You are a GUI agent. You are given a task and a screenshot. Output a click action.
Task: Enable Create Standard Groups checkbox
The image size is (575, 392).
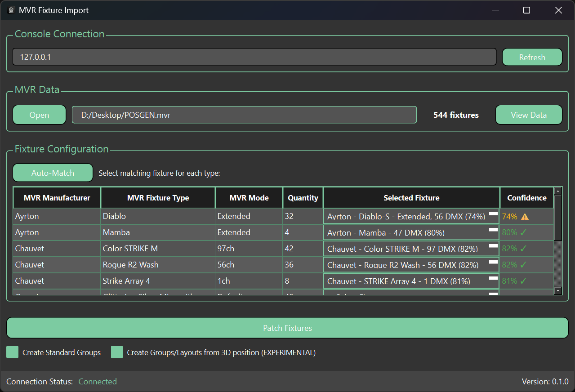click(13, 352)
